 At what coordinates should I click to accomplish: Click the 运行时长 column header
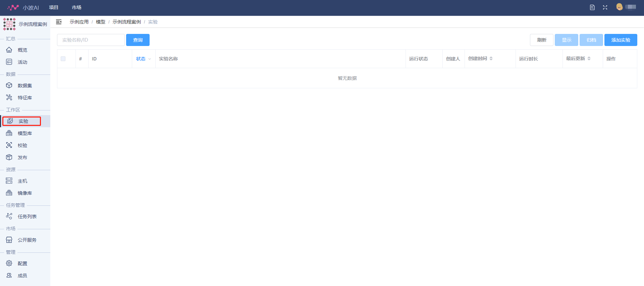pyautogui.click(x=529, y=59)
